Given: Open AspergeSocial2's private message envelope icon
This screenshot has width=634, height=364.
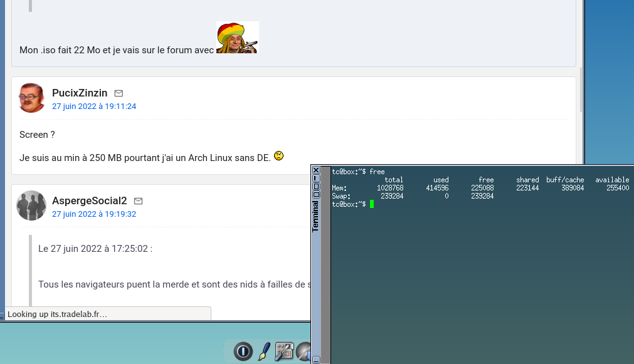Looking at the screenshot, I should click(139, 200).
